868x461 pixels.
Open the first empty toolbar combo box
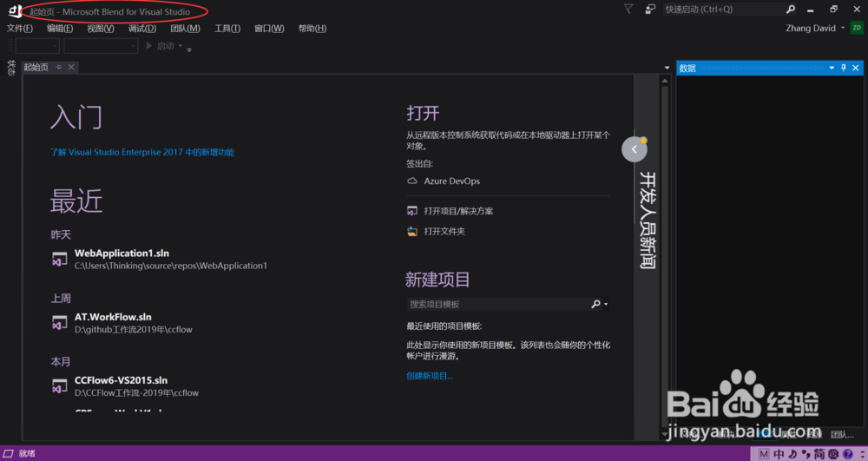pyautogui.click(x=37, y=47)
